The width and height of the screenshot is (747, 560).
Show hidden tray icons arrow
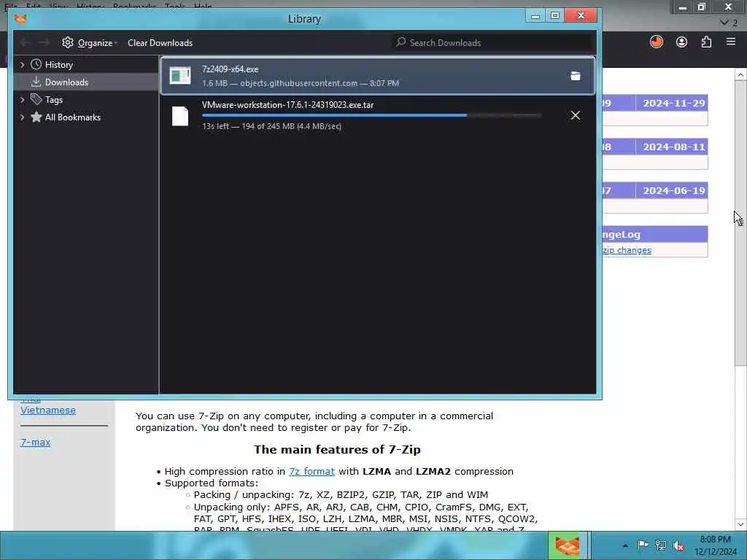[x=625, y=545]
